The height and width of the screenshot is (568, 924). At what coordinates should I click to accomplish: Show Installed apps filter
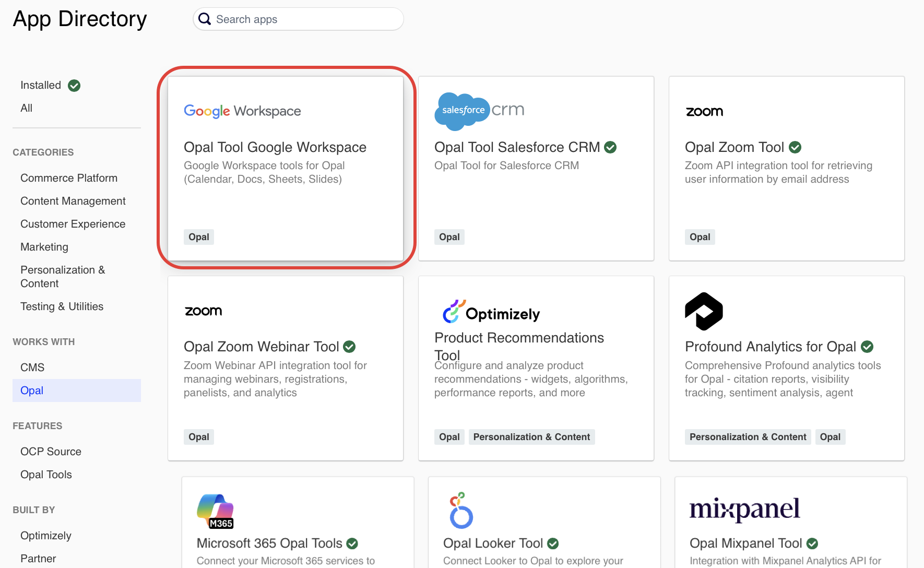tap(41, 85)
